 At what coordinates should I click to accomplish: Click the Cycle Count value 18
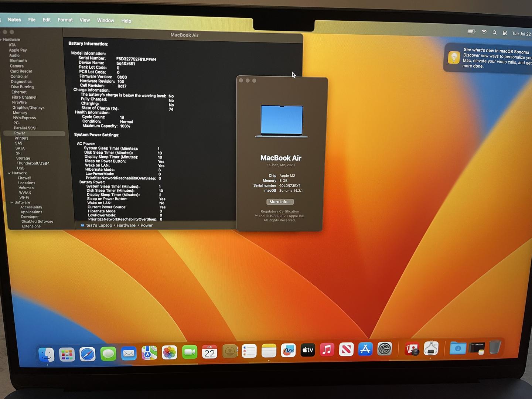coord(122,117)
